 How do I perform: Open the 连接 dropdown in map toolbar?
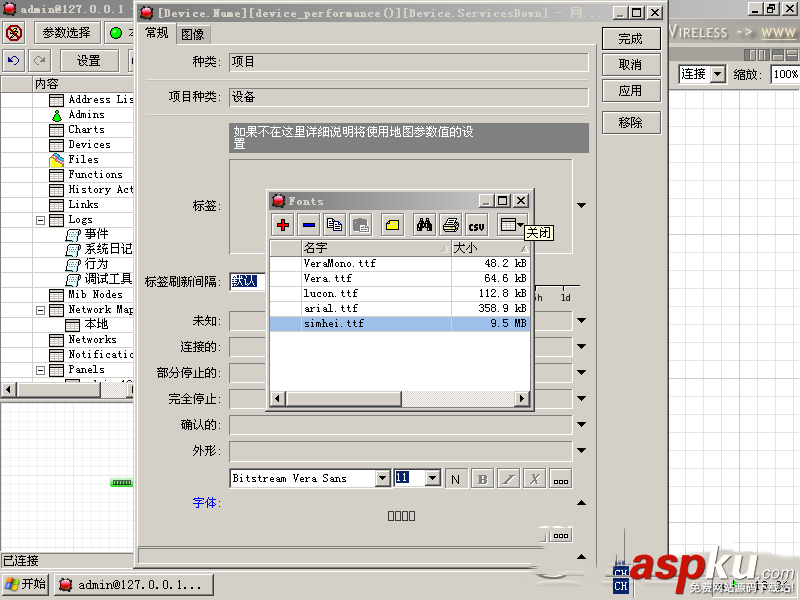point(718,74)
